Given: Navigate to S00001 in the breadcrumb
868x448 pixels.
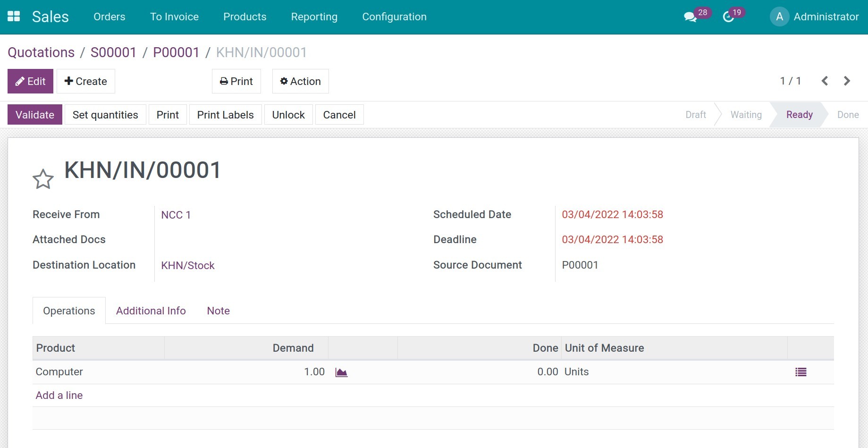Looking at the screenshot, I should [x=113, y=52].
